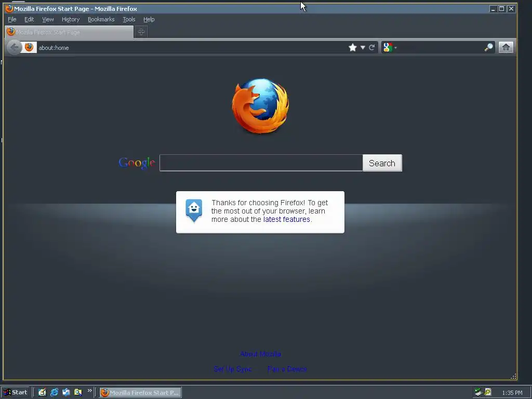The image size is (532, 399).
Task: Click the blue house snippet icon
Action: click(194, 210)
